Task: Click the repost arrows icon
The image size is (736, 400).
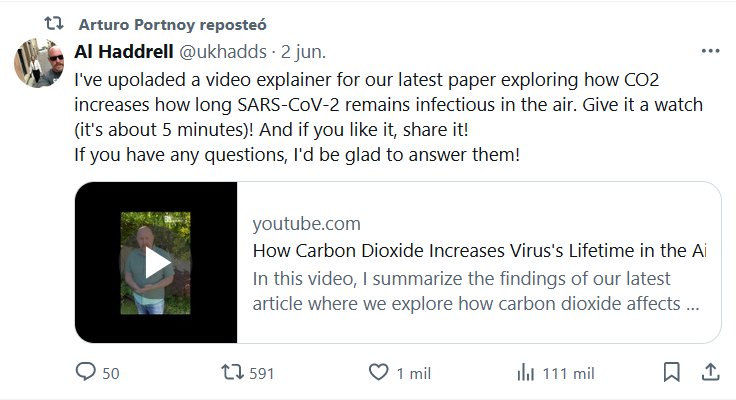Action: pyautogui.click(x=230, y=373)
